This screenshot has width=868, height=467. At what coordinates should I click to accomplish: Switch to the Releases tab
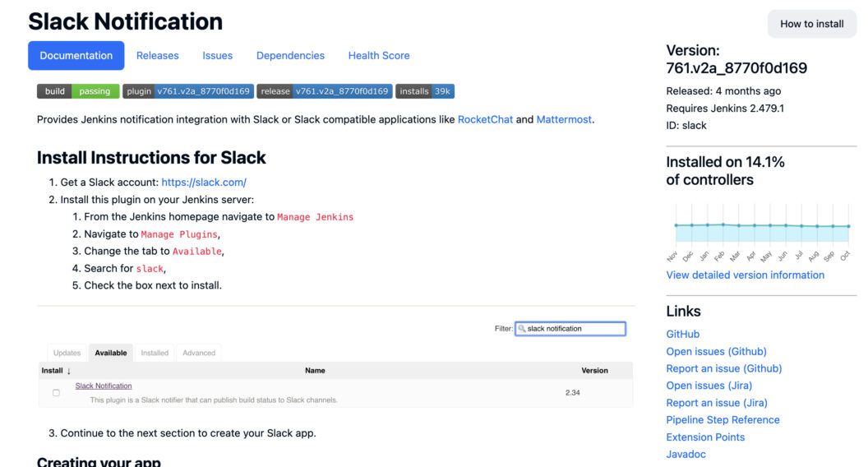[157, 55]
